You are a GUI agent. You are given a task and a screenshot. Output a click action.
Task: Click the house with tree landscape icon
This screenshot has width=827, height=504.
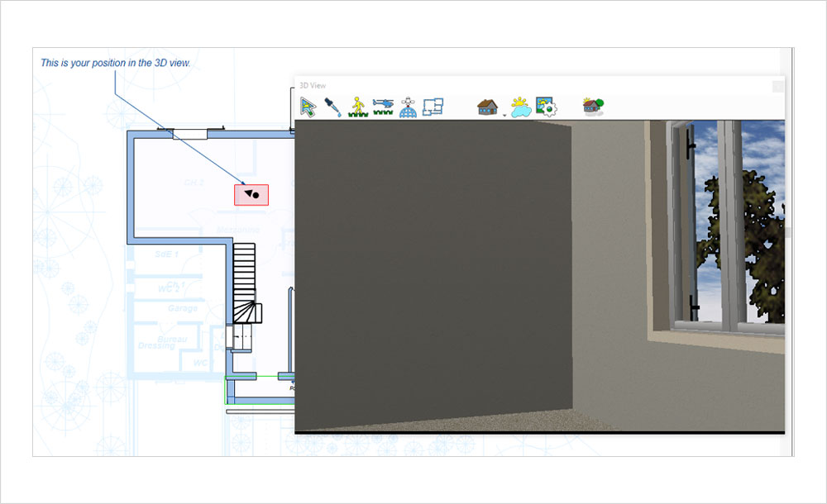pyautogui.click(x=593, y=106)
